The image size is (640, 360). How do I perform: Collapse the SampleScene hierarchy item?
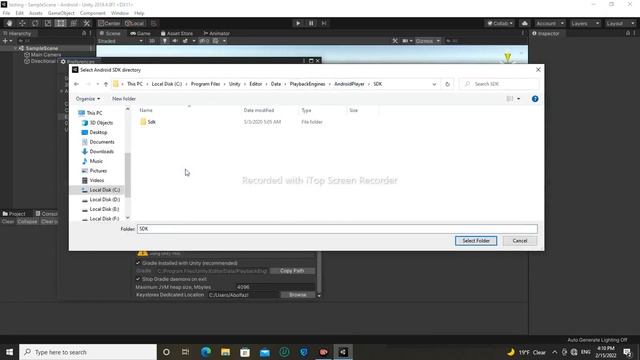(16, 48)
